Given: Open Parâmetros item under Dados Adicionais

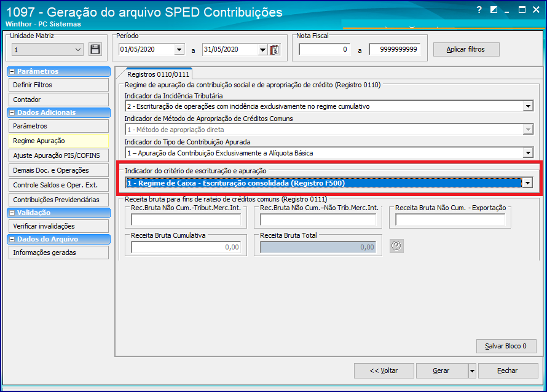Looking at the screenshot, I should pyautogui.click(x=58, y=126).
